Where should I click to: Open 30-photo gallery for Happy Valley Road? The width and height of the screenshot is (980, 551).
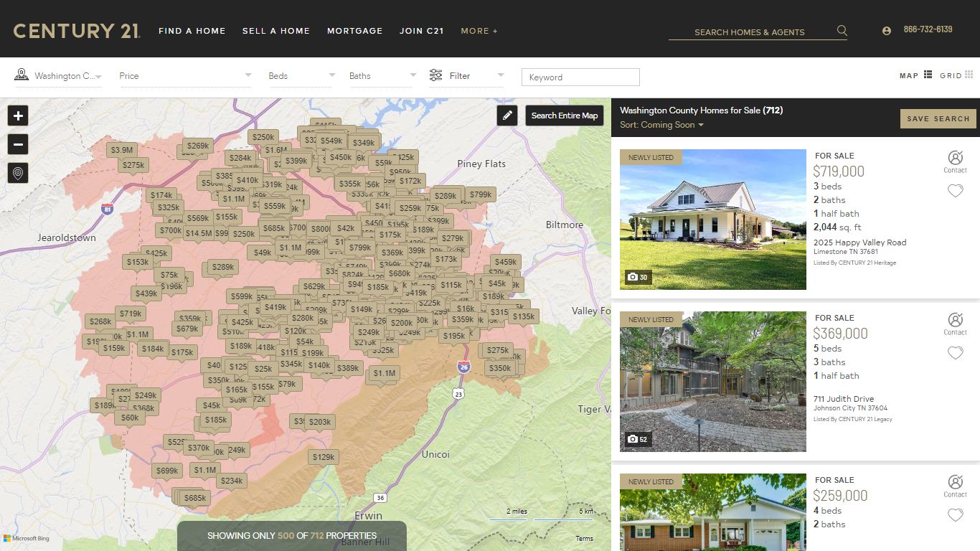(x=637, y=277)
